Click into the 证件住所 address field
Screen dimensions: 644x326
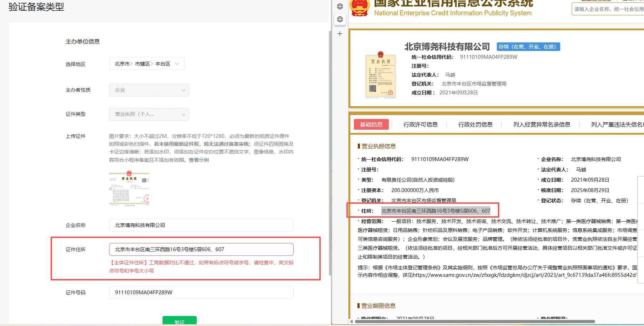201,249
